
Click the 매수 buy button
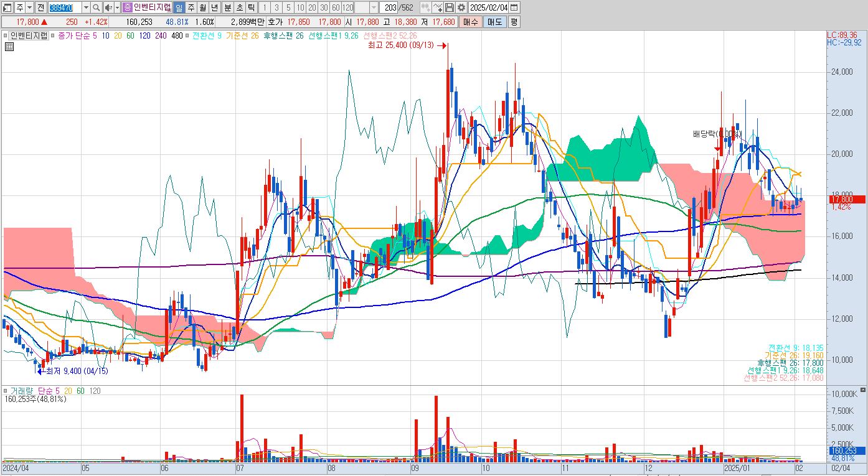point(470,22)
